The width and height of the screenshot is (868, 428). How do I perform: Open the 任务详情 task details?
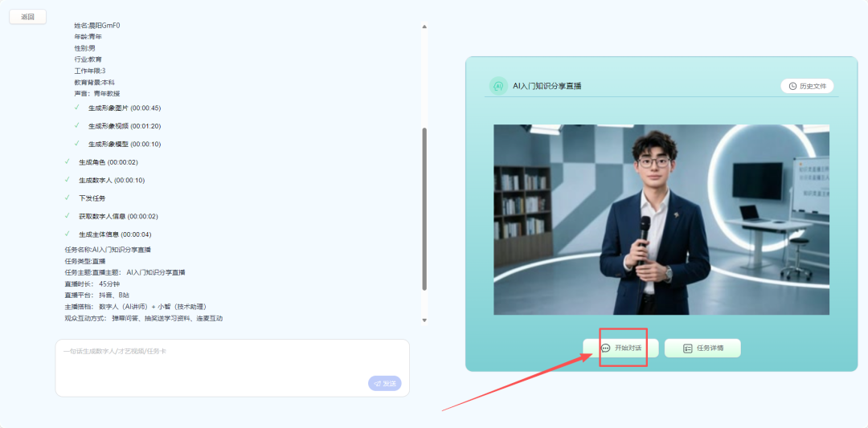(x=702, y=349)
